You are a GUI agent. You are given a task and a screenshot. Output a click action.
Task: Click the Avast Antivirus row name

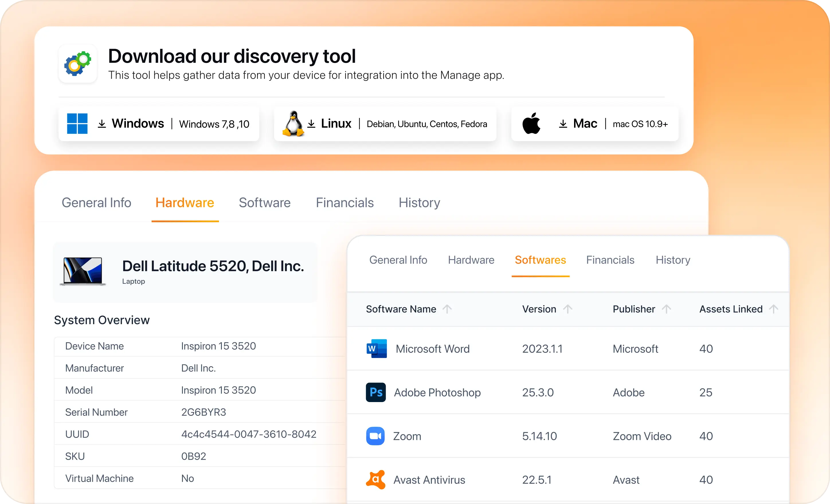pos(429,480)
